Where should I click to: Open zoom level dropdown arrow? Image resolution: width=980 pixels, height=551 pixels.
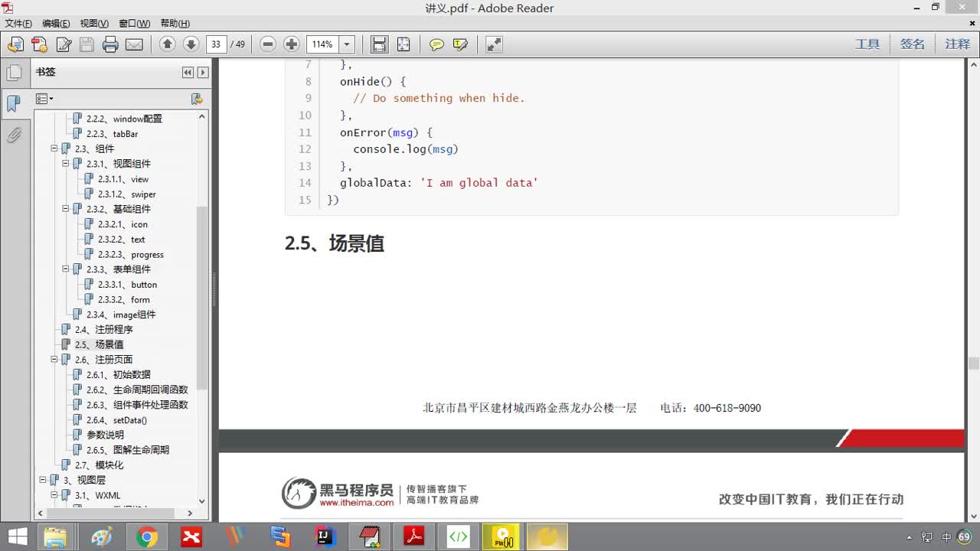(347, 44)
